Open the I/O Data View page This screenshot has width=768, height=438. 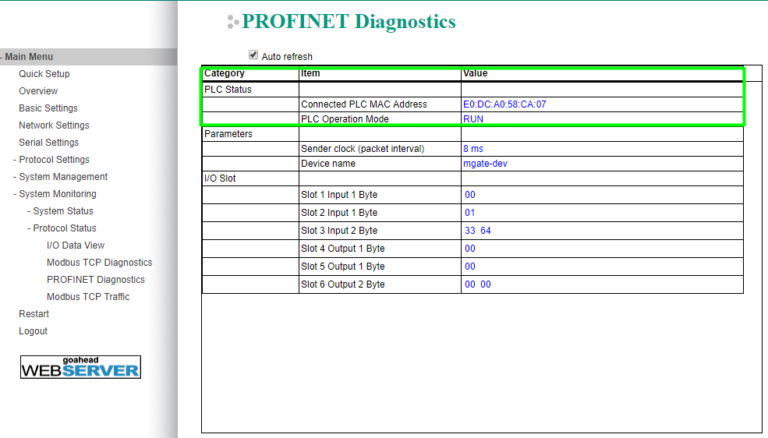pos(75,245)
